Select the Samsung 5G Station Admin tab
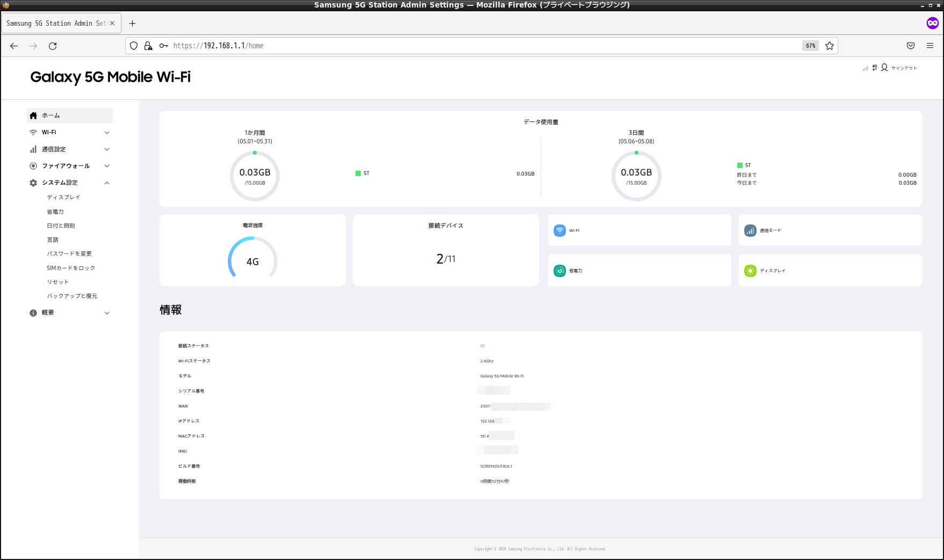This screenshot has height=560, width=944. point(56,24)
